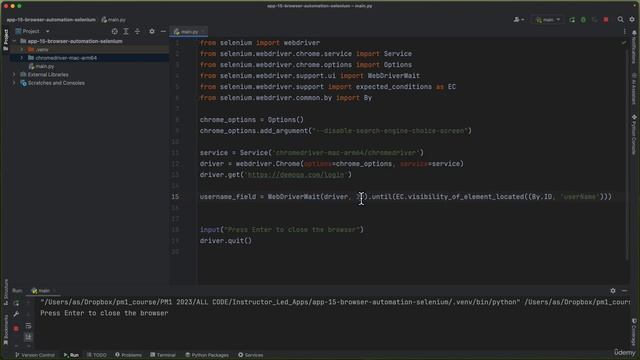Click the Rerun main icon in toolbar
This screenshot has height=360, width=640.
[x=572, y=20]
